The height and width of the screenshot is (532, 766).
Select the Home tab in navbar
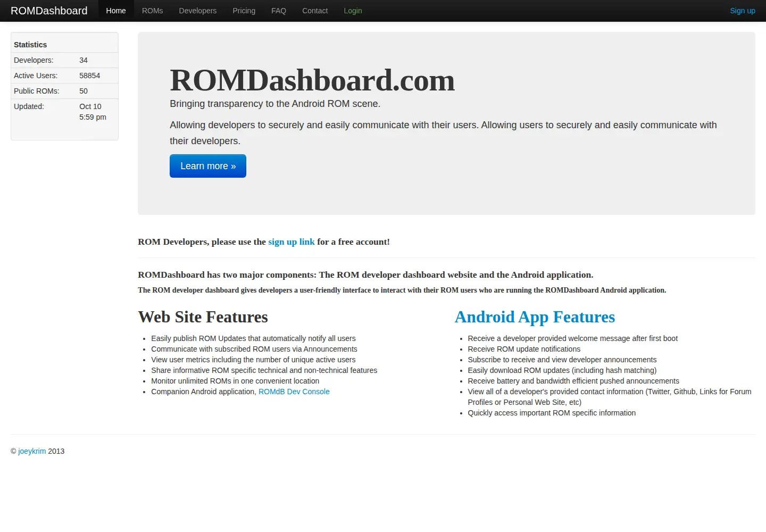[x=116, y=11]
